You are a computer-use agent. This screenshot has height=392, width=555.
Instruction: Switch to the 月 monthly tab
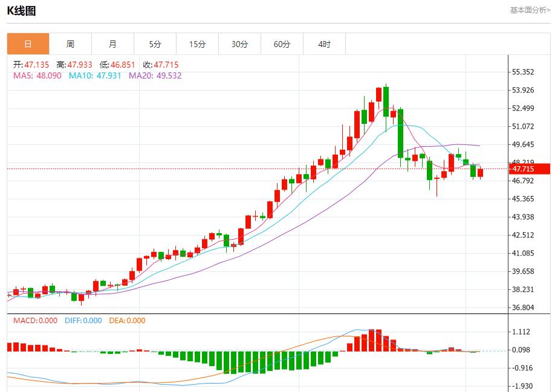112,43
